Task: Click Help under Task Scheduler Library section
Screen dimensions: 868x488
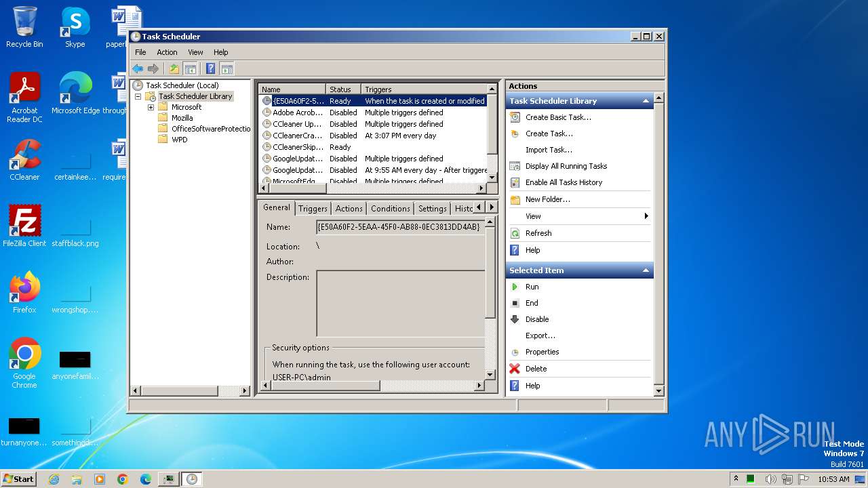Action: pos(533,250)
